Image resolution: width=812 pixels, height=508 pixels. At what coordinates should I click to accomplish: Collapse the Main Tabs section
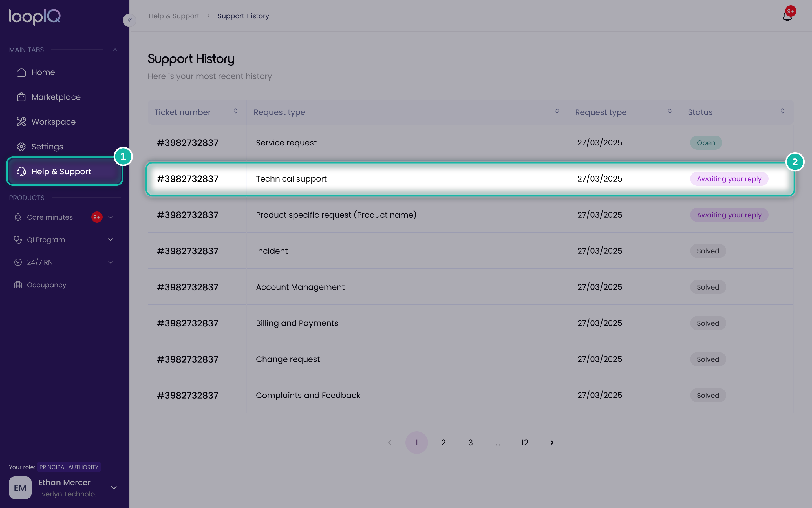115,50
